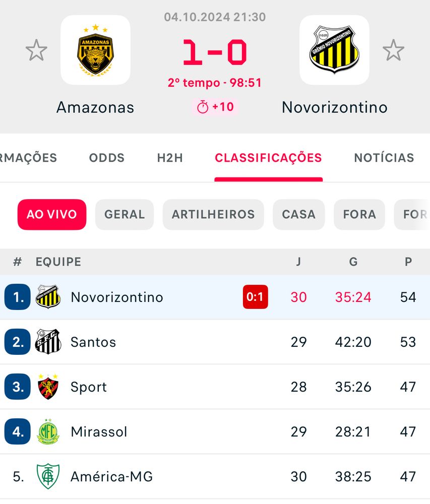Select the AO VIVO standings filter
Screen dimensions: 430x504
[x=52, y=215]
